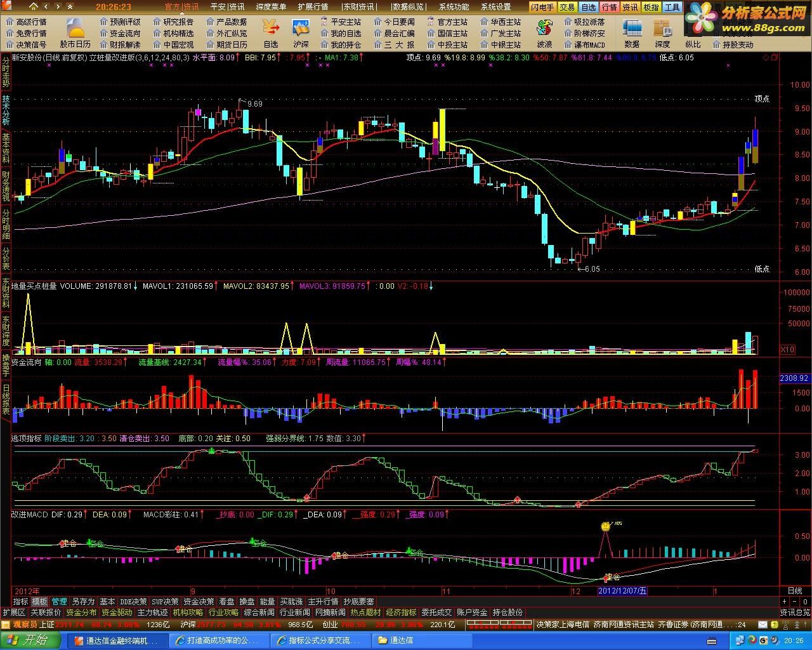The height and width of the screenshot is (650, 812).
Task: Click the 扩展区 expand area button
Action: click(13, 613)
